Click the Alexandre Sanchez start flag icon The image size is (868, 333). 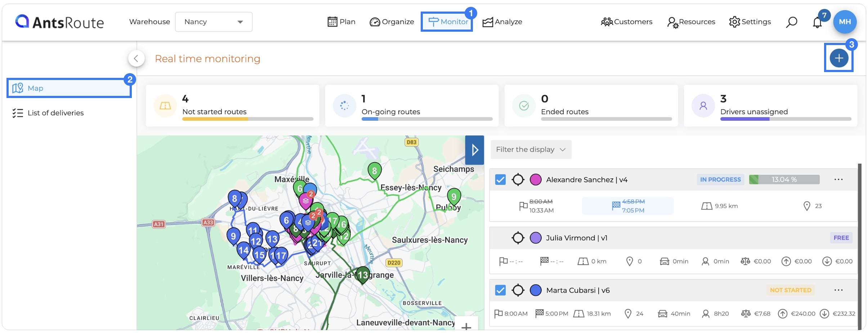[523, 206]
